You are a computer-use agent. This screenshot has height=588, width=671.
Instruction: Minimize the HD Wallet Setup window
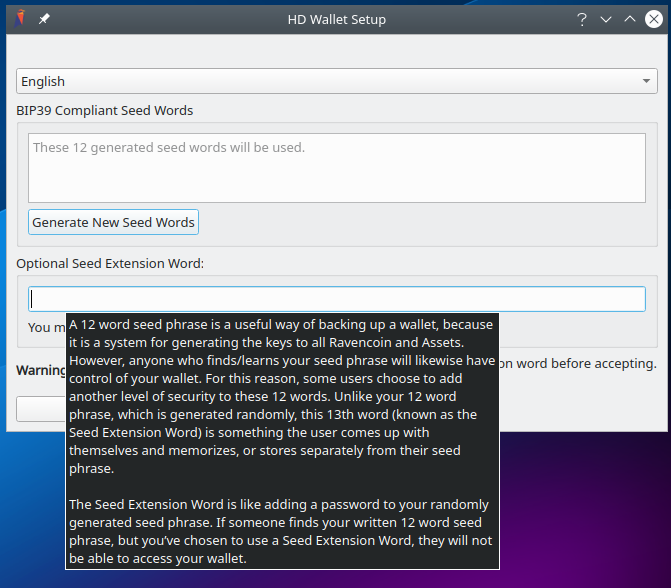606,19
